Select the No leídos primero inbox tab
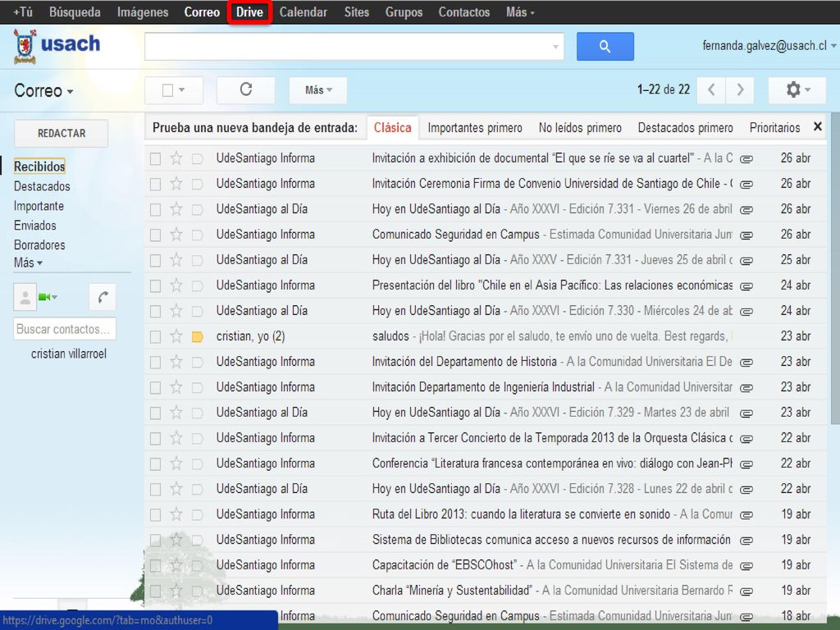This screenshot has width=840, height=630. [580, 128]
